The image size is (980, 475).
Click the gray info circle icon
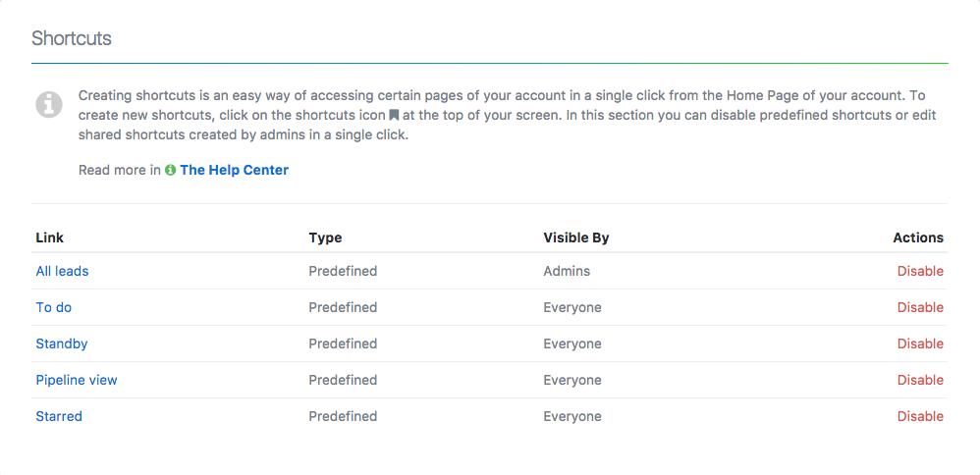point(49,104)
